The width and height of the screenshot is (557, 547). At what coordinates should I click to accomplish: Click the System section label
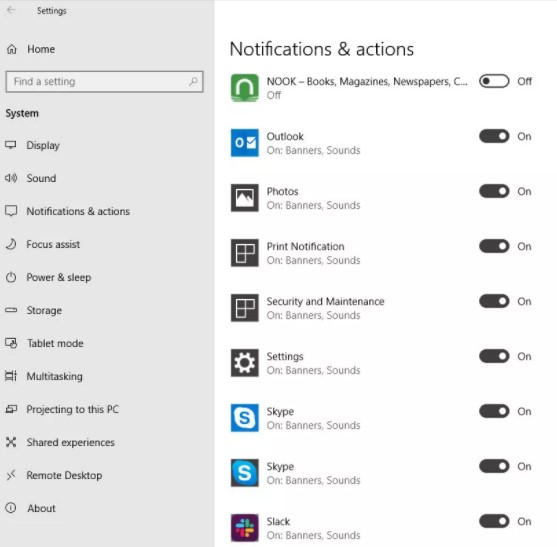[x=22, y=113]
